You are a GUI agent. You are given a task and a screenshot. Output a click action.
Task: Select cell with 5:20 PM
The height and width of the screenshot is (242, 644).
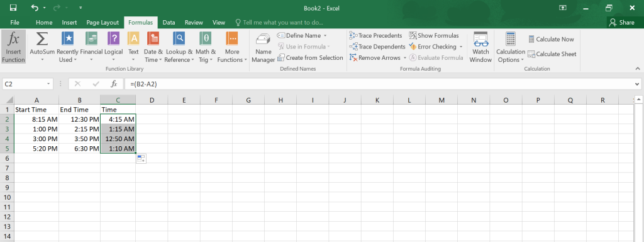(x=36, y=149)
